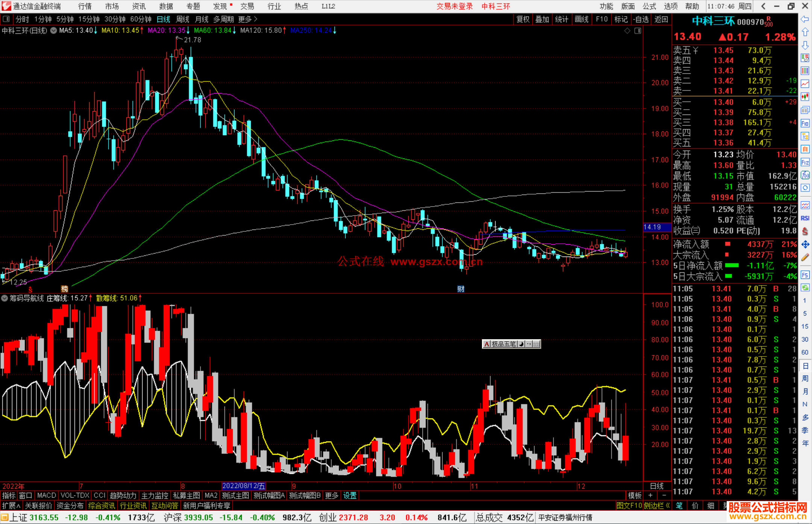Toggle the circle next to 中科三环(日线)
The width and height of the screenshot is (812, 524).
[54, 30]
